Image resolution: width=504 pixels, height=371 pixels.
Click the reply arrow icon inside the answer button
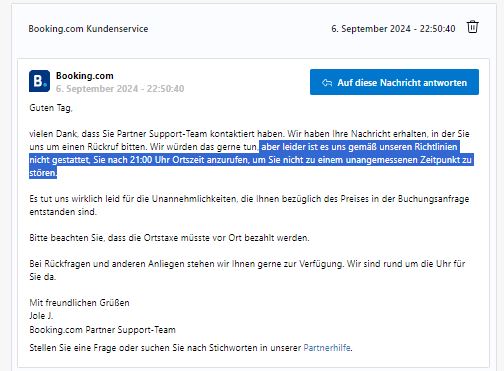tap(327, 83)
